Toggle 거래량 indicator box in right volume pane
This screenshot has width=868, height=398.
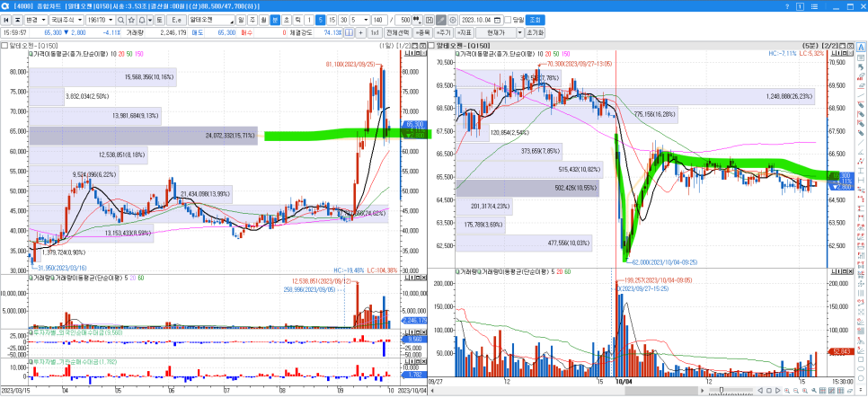[x=457, y=272]
